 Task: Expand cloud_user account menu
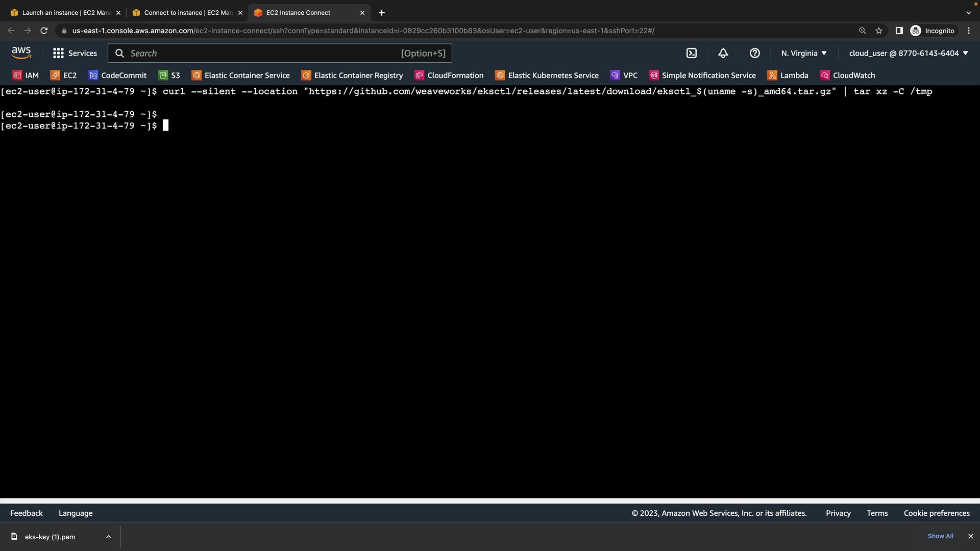908,53
